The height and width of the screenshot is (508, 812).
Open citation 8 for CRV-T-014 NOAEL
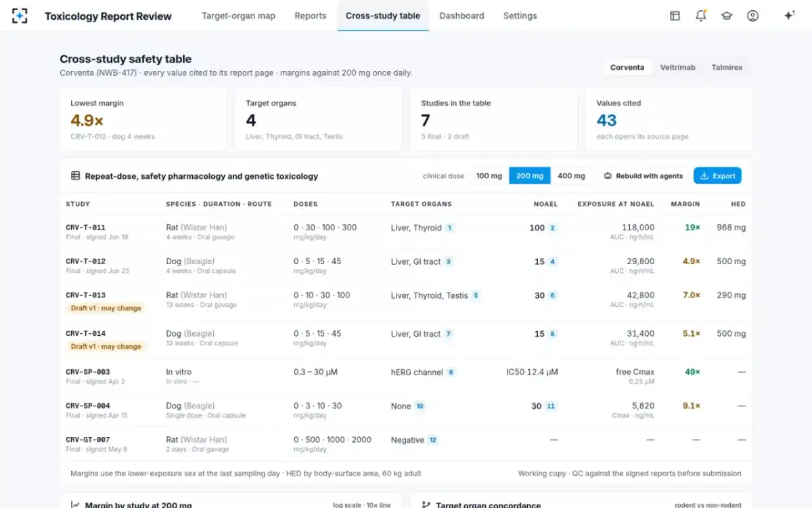(x=552, y=334)
